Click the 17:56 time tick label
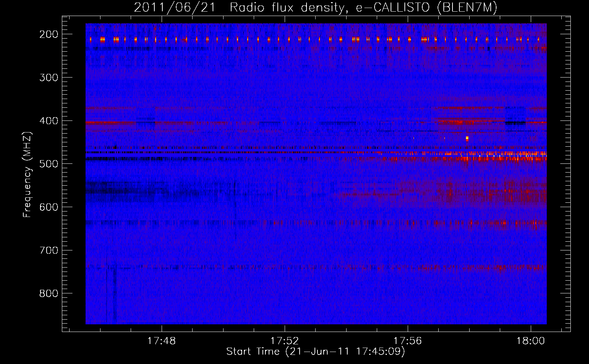 pyautogui.click(x=408, y=341)
